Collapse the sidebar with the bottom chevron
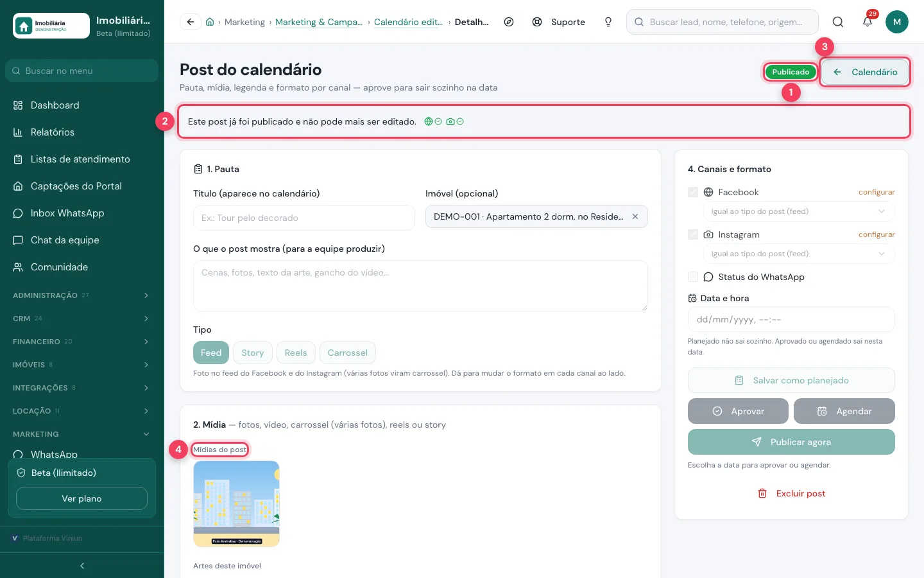Viewport: 924px width, 578px height. [x=82, y=566]
